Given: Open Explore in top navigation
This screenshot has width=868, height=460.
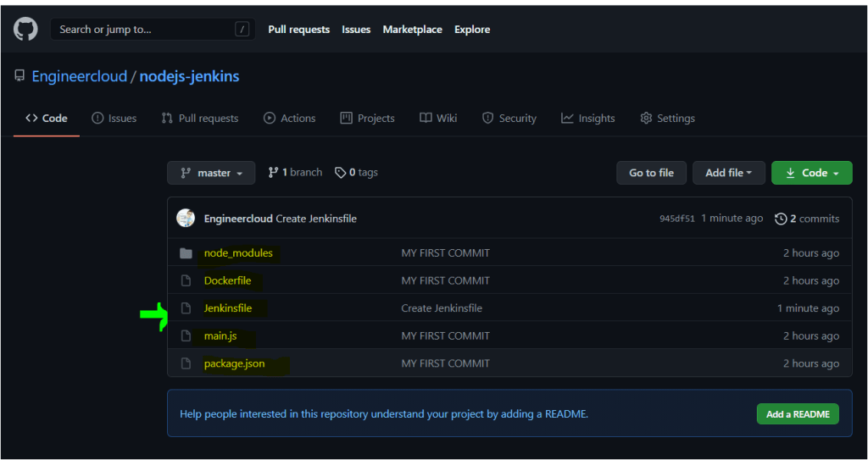Looking at the screenshot, I should click(x=472, y=30).
